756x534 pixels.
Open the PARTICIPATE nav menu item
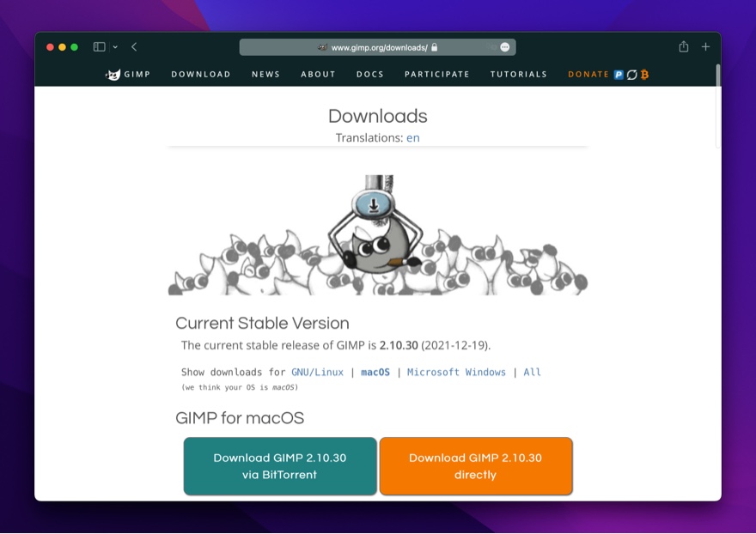coord(436,74)
